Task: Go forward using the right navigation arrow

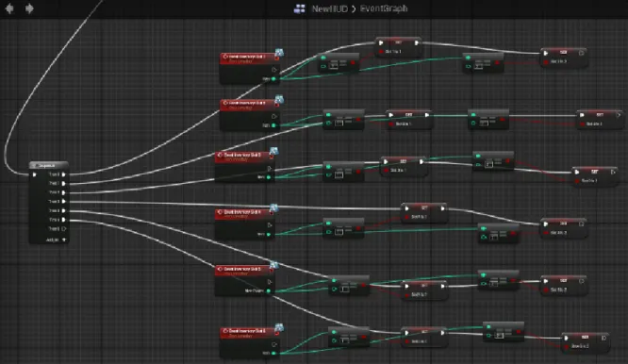Action: [x=29, y=8]
